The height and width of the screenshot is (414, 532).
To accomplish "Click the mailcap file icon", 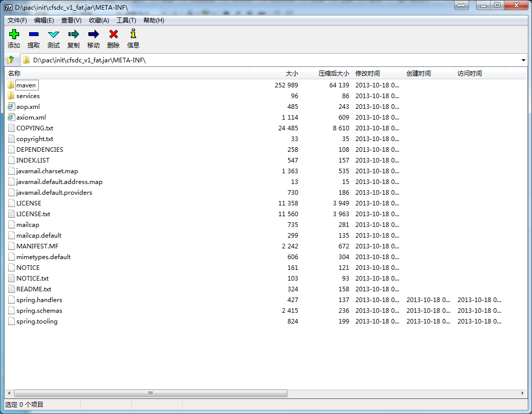I will point(11,225).
